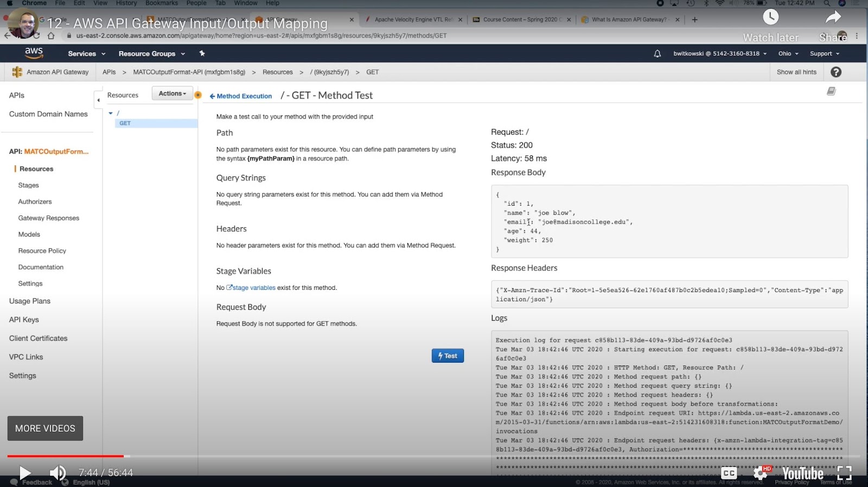
Task: Switch to Course Content Spring 2020 tab
Action: tap(522, 20)
